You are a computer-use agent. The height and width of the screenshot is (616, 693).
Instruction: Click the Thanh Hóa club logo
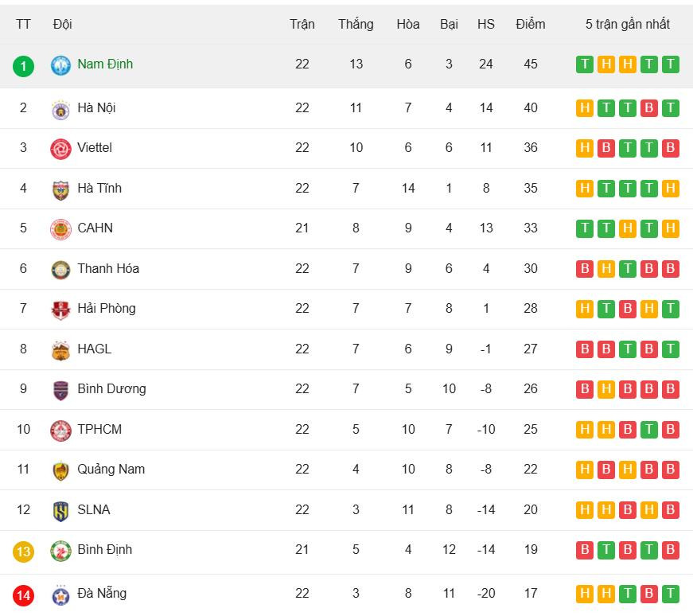click(60, 270)
